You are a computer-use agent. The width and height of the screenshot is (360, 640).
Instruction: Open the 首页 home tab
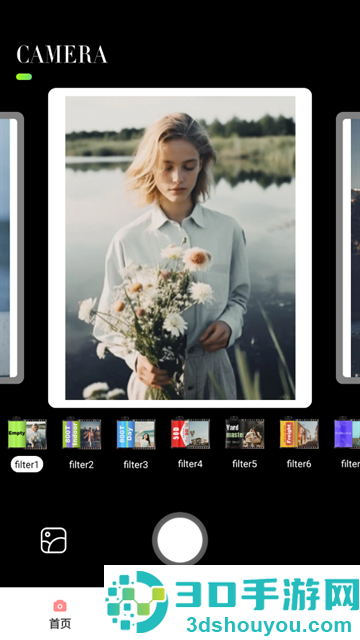(60, 614)
